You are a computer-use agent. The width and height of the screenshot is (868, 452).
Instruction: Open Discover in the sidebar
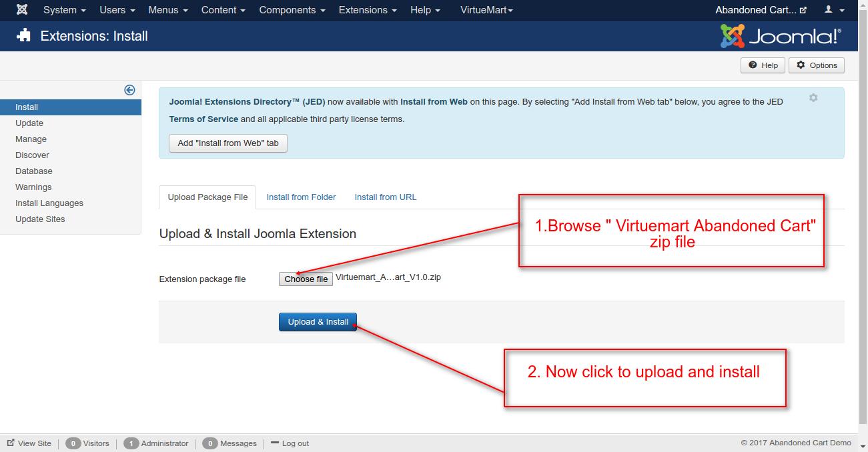pos(32,155)
